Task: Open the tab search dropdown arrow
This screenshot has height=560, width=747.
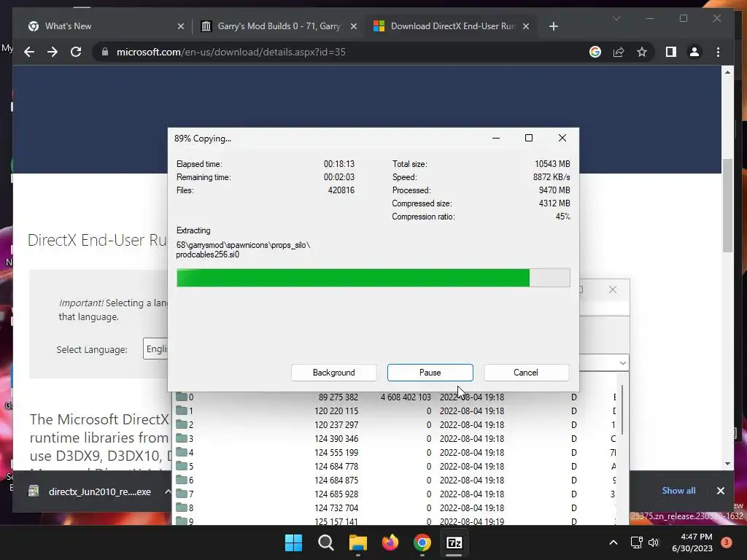Action: pos(616,18)
